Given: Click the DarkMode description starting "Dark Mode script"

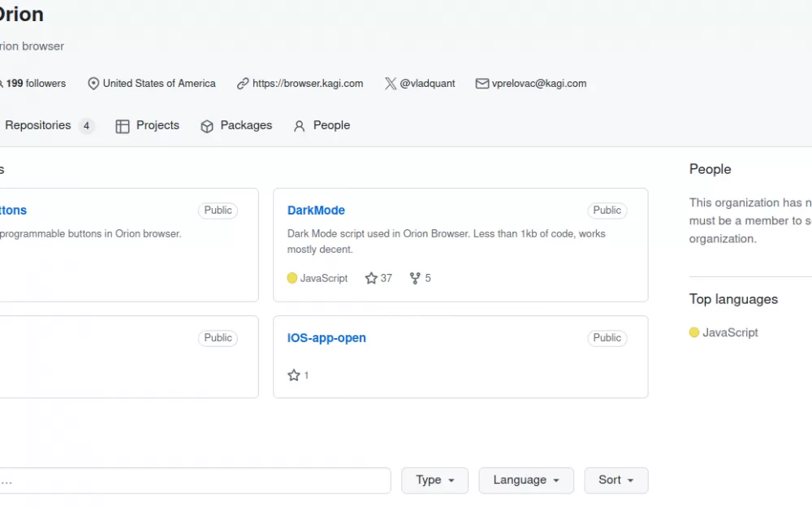Looking at the screenshot, I should click(447, 241).
